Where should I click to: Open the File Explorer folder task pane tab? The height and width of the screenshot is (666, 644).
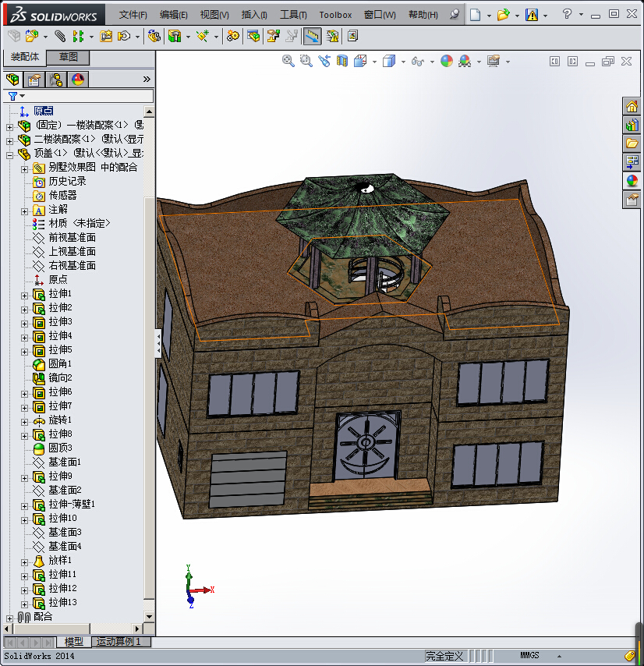632,143
